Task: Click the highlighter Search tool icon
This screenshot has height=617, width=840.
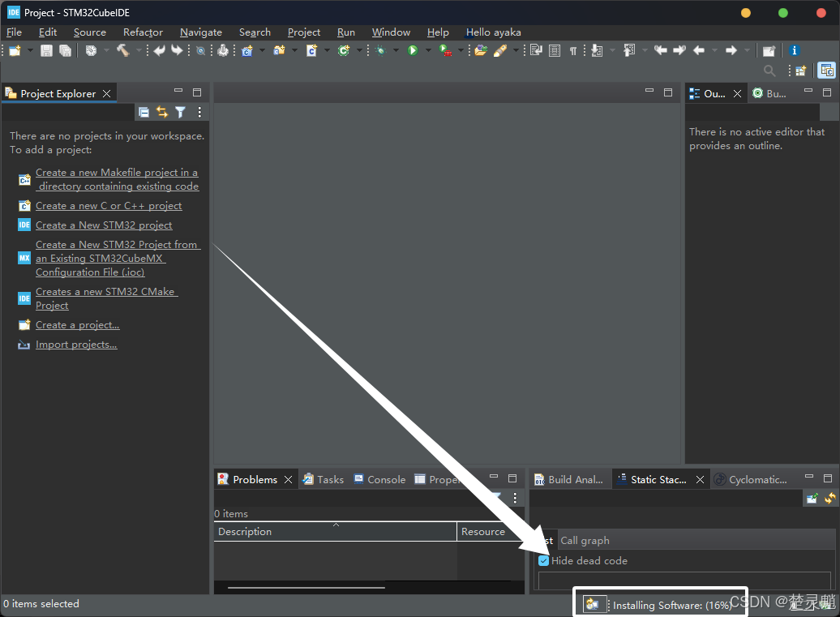Action: tap(500, 50)
